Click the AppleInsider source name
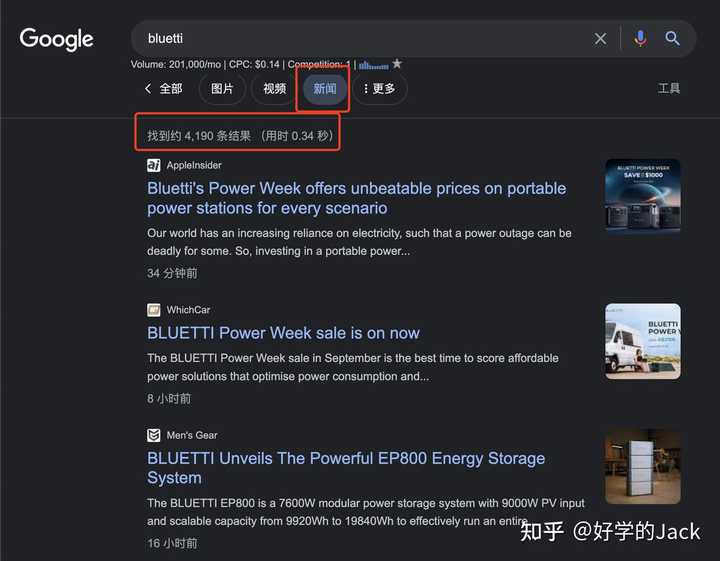720x561 pixels. point(194,165)
